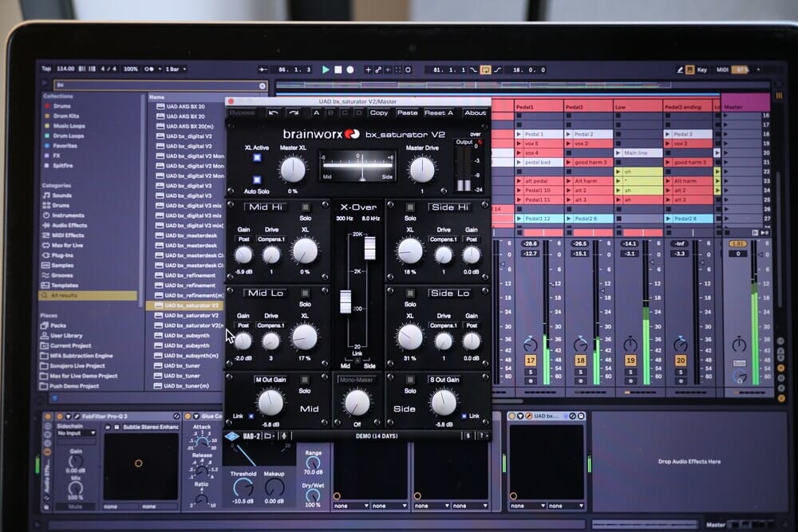Toggle the XL Active switch

tap(257, 158)
